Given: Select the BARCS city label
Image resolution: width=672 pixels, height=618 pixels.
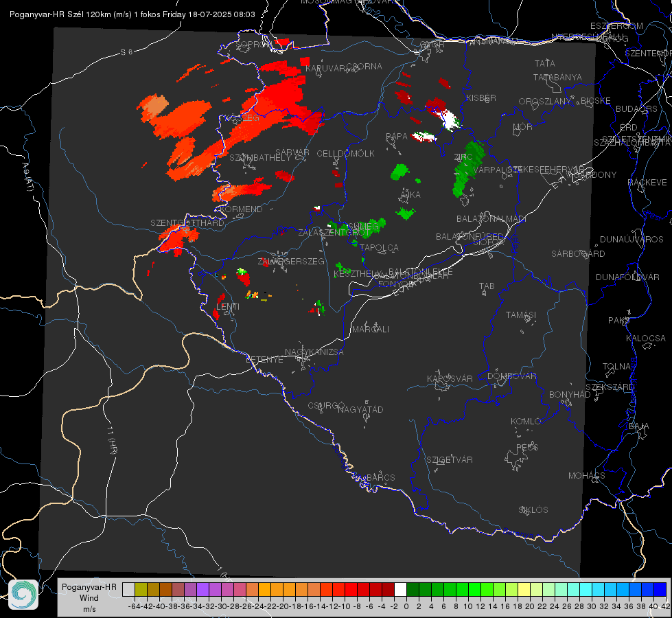Looking at the screenshot, I should click(380, 477).
